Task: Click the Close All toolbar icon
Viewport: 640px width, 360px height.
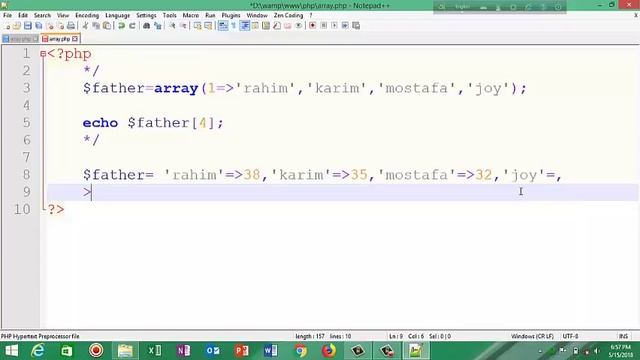Action: pyautogui.click(x=61, y=26)
